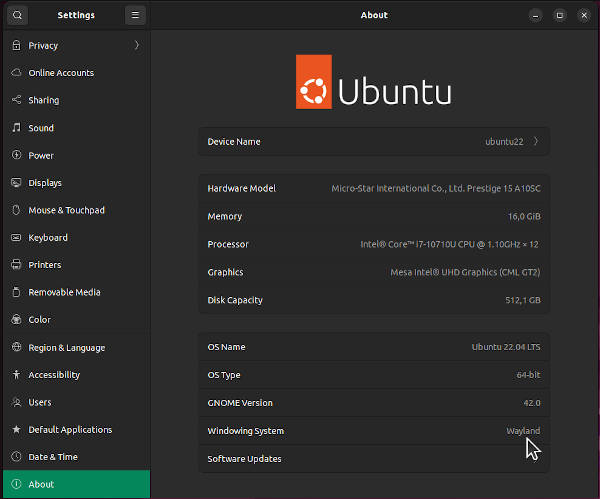Click the Mouse & Touchpad icon
This screenshot has height=499, width=600.
point(16,210)
